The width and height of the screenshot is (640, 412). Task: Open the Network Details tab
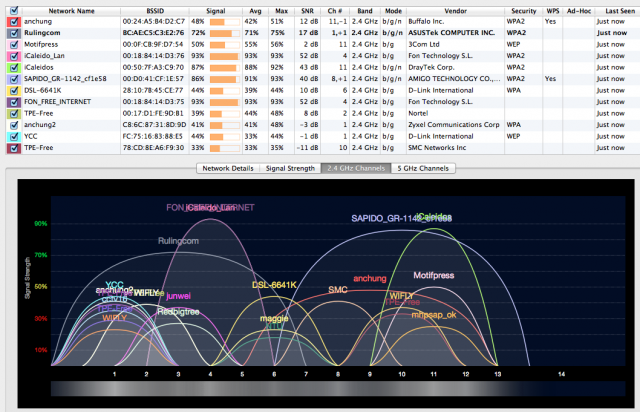click(228, 168)
